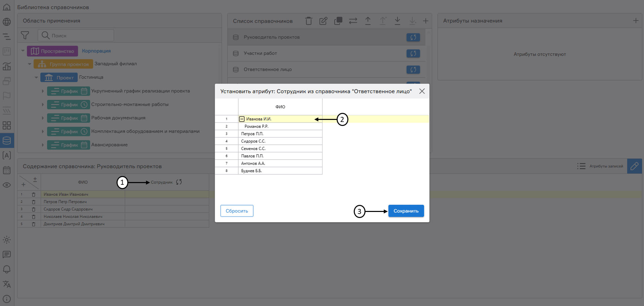
Task: Collapse the Корпорация space tree node
Action: (23, 51)
